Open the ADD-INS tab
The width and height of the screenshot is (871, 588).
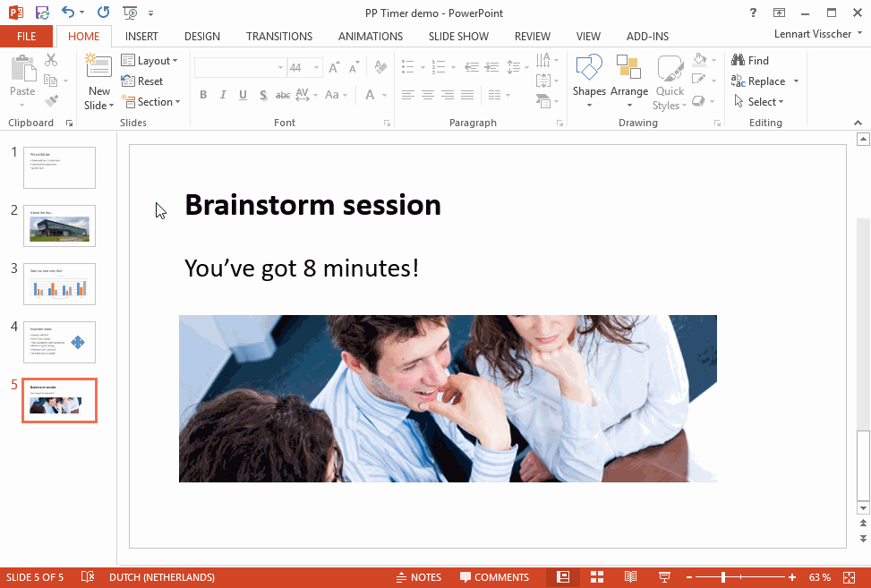coord(647,36)
